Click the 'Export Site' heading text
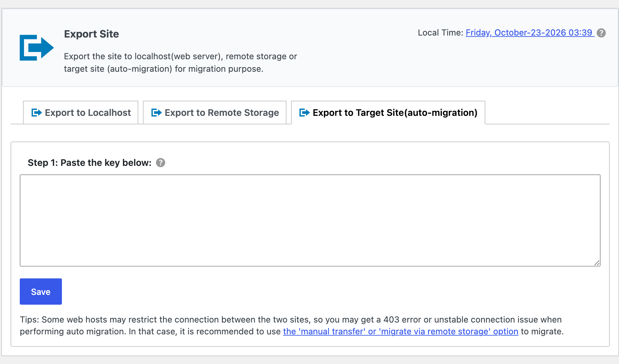The image size is (619, 364). [92, 34]
